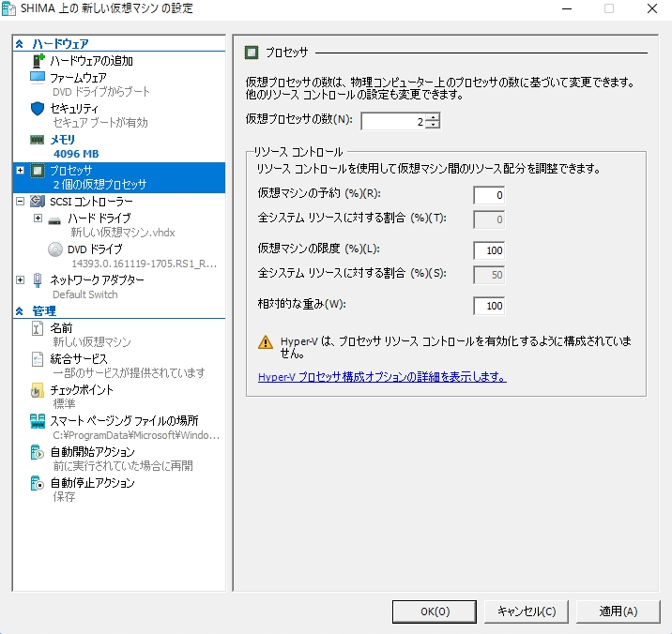Select SCSI コントローラー tree item
This screenshot has width=672, height=634.
[91, 202]
